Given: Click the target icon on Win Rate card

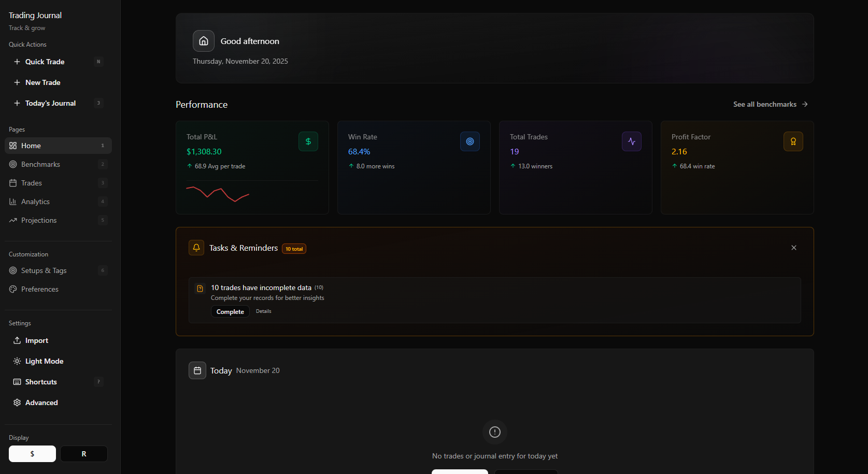Looking at the screenshot, I should click(470, 141).
